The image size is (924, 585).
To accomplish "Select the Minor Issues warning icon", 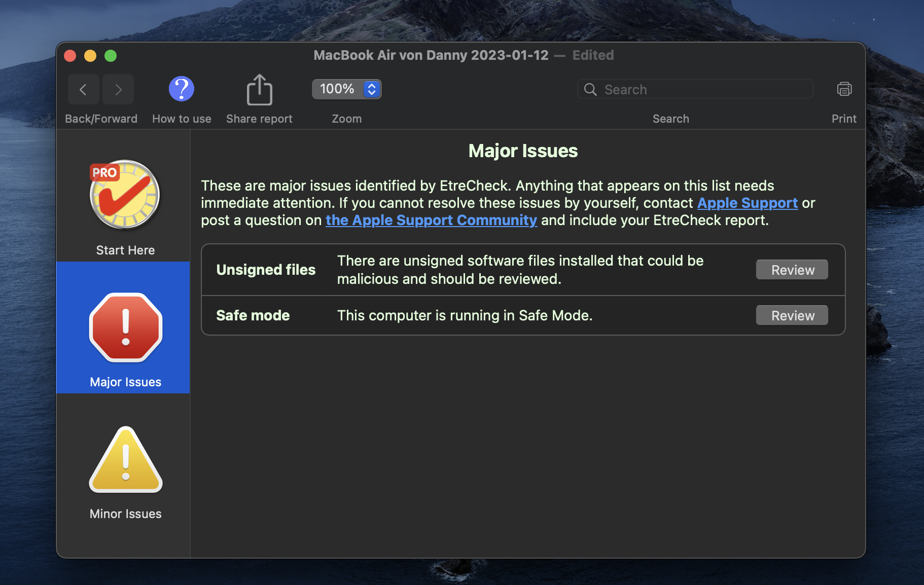I will [126, 459].
